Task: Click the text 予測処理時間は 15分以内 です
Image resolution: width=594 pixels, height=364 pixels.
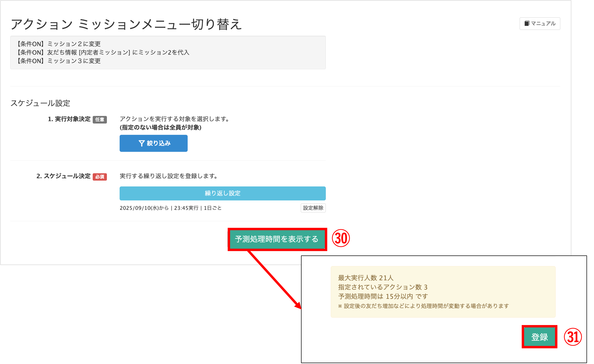Action: (383, 296)
